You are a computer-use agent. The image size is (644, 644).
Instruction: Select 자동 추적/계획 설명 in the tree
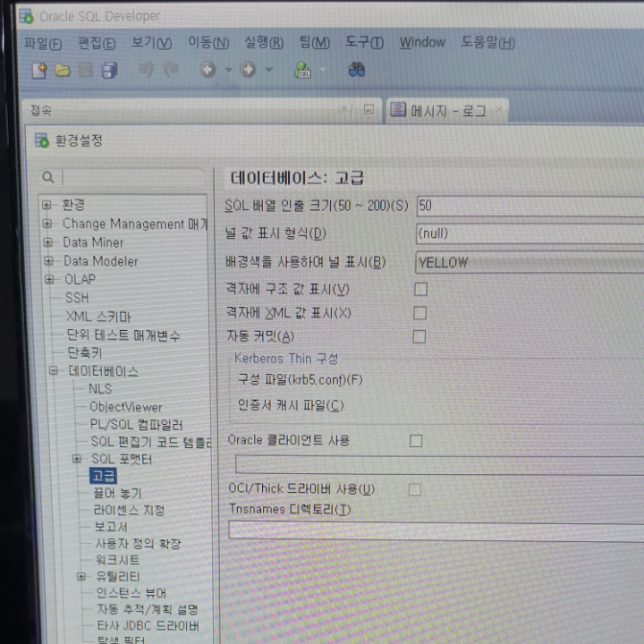pos(148,609)
